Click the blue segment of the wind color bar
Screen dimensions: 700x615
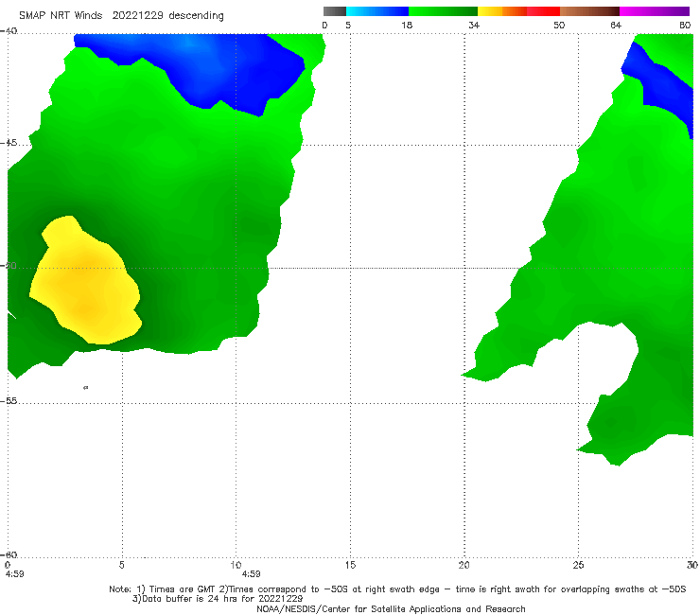click(377, 11)
